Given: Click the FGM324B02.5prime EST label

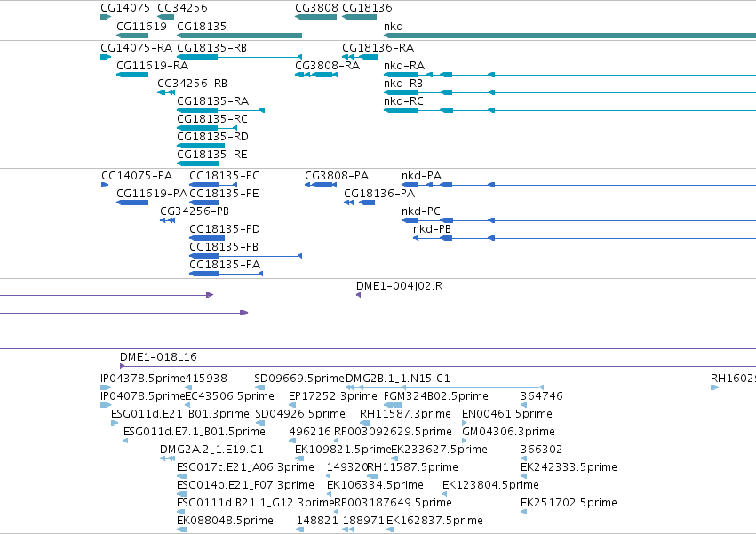Looking at the screenshot, I should [436, 396].
